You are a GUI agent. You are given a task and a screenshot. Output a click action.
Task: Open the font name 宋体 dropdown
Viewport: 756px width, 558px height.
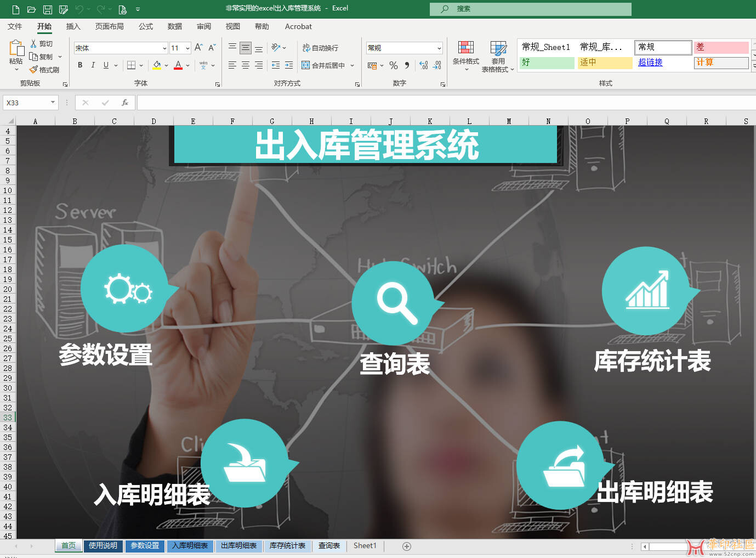click(x=164, y=48)
